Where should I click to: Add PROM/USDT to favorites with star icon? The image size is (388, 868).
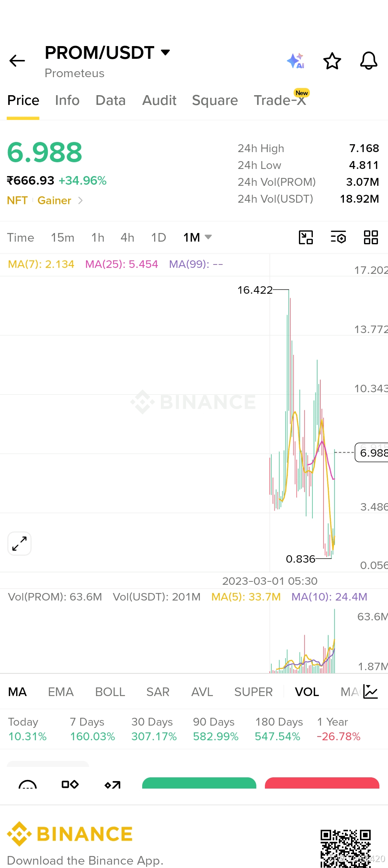coord(332,61)
